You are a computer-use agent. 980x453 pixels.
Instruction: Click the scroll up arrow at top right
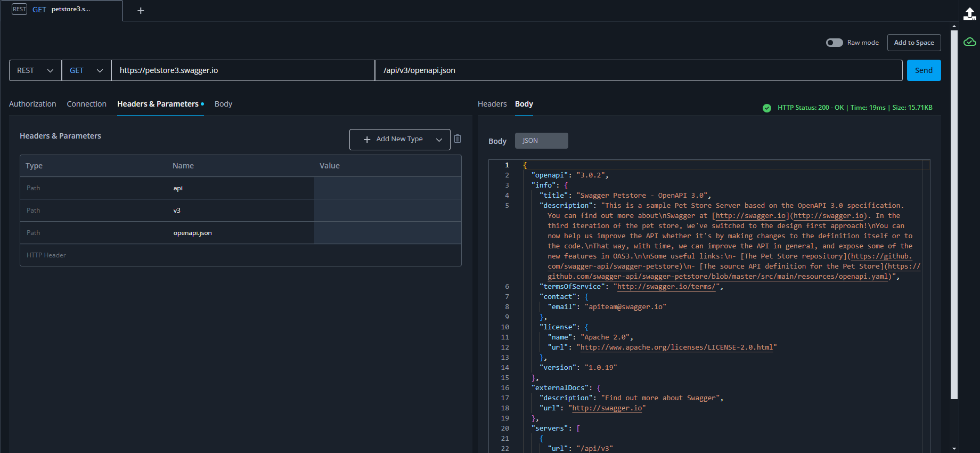click(954, 25)
